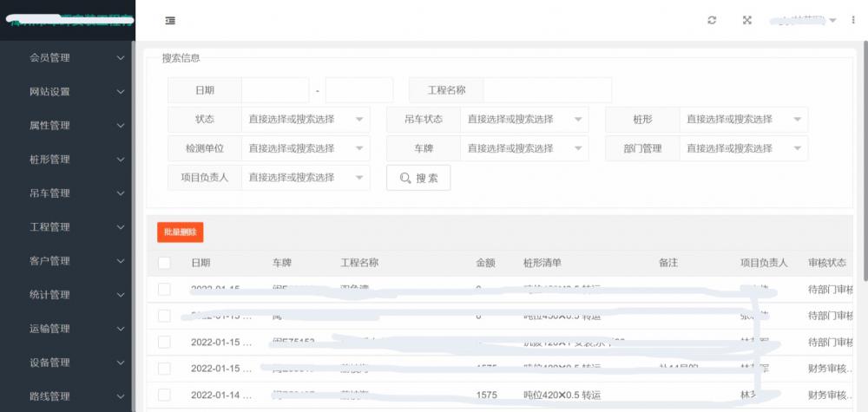Open the 状态 dropdown selector
This screenshot has height=412, width=868.
coord(305,120)
